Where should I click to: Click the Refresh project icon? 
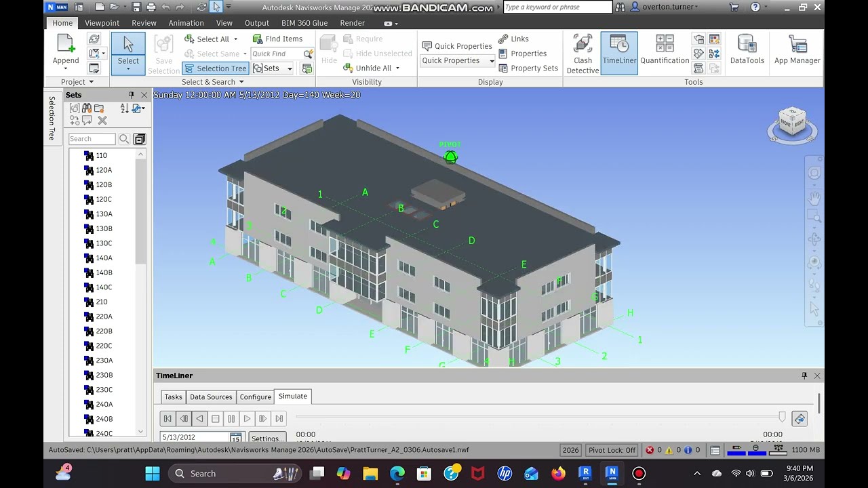(x=94, y=39)
